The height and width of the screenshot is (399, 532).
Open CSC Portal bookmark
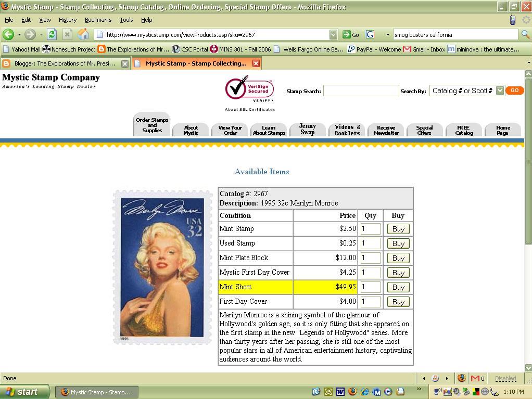tap(190, 49)
